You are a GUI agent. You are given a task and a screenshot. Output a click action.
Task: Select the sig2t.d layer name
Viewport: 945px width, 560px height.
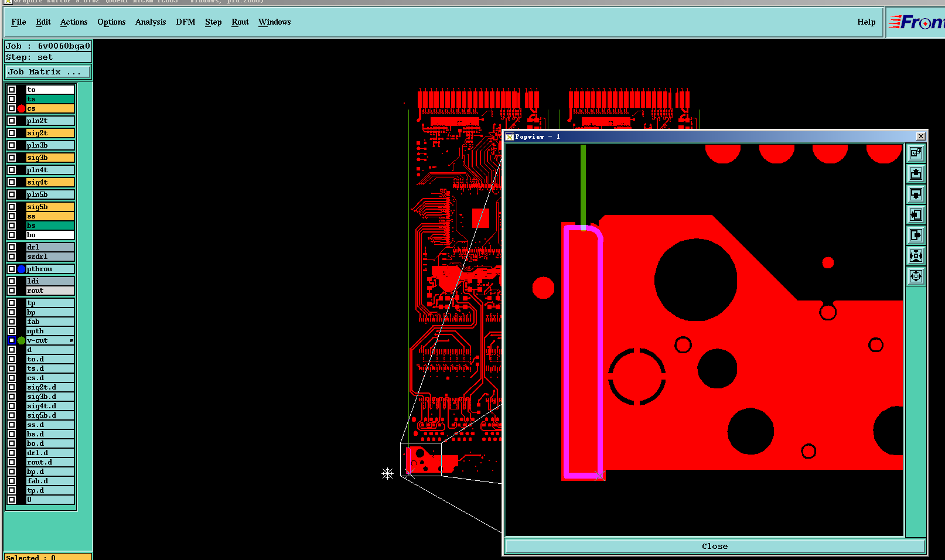point(50,387)
